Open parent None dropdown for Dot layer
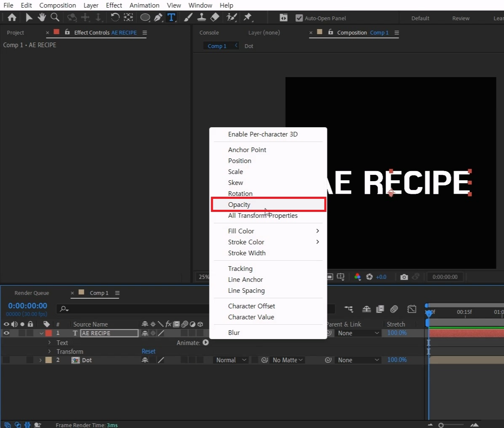Image resolution: width=504 pixels, height=428 pixels. coord(358,360)
